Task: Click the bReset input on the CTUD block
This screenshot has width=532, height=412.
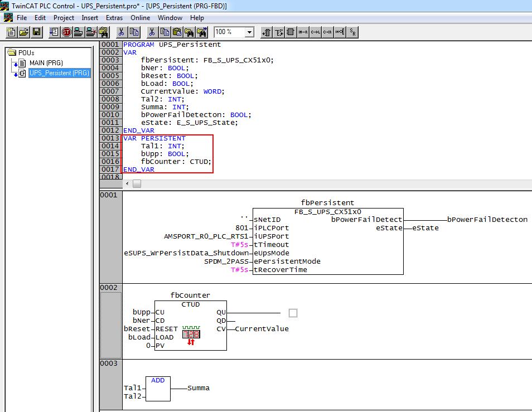Action: coord(137,329)
